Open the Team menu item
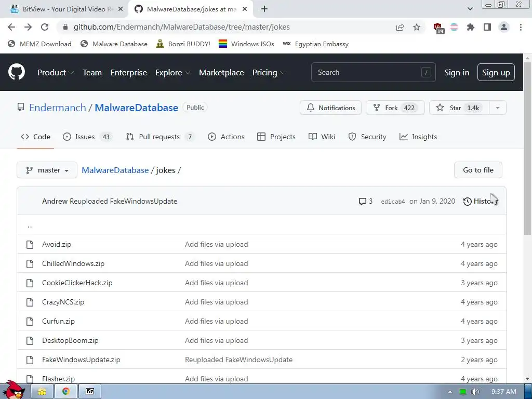This screenshot has height=399, width=532. (92, 73)
